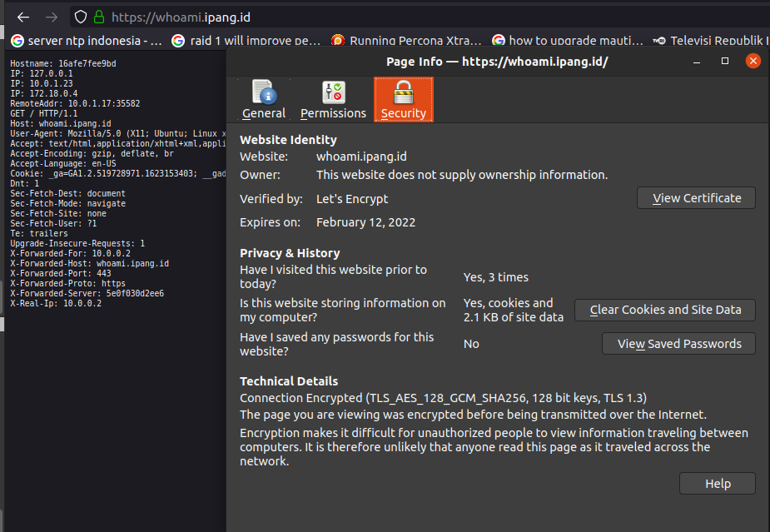
Task: Open the 'server ntp indonesia' bookmark
Action: [86, 40]
